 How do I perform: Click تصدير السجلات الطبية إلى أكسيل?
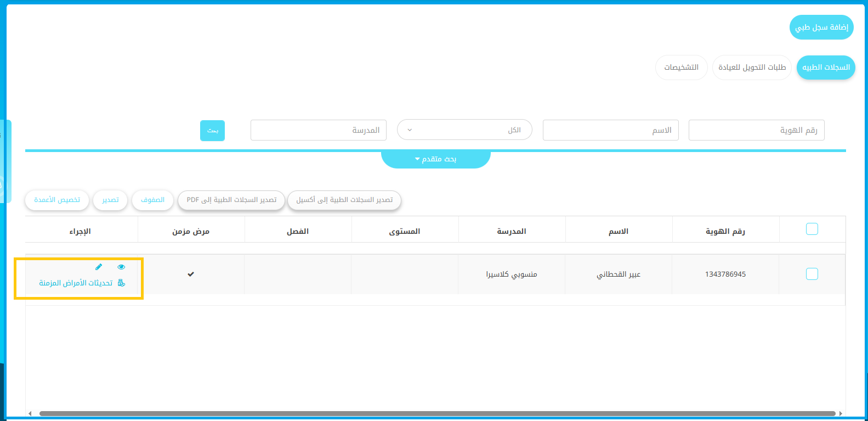(x=344, y=200)
